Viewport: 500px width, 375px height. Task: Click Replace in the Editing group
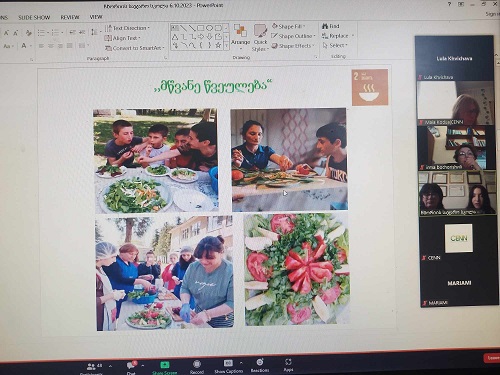338,36
